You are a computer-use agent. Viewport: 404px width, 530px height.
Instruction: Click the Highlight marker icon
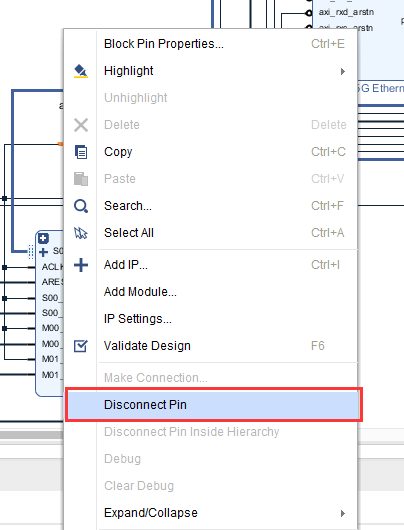click(81, 71)
